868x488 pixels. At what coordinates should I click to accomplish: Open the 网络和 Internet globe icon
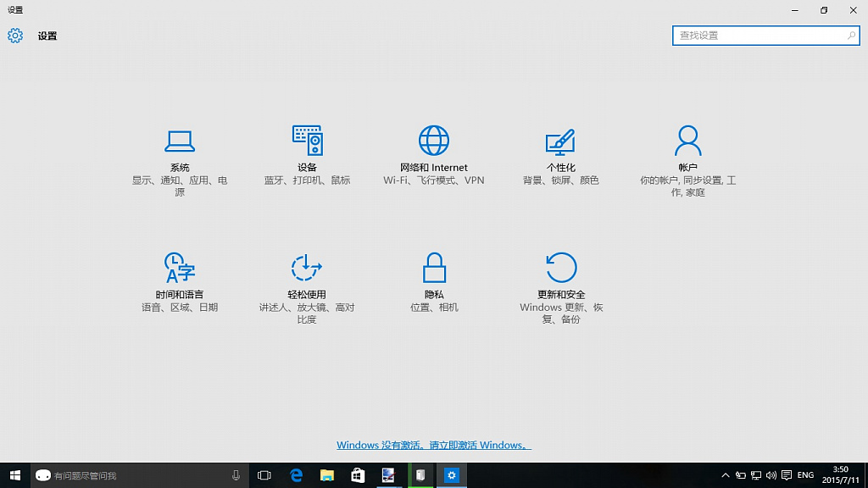433,141
